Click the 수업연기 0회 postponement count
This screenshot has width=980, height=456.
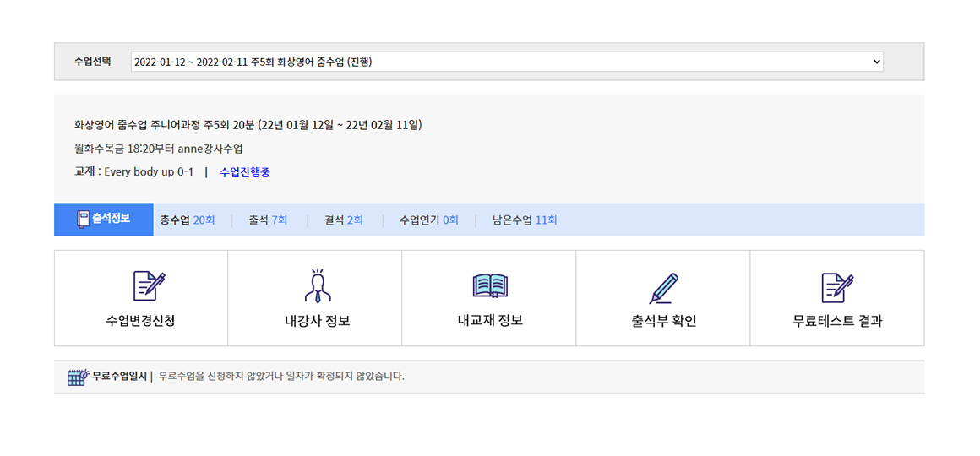[428, 220]
